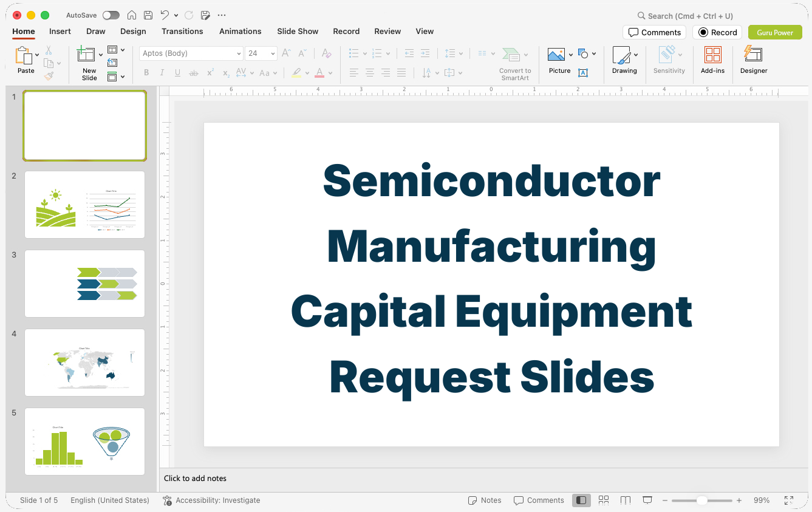Viewport: 812px width, 512px height.
Task: Toggle Subscript formatting
Action: 226,73
